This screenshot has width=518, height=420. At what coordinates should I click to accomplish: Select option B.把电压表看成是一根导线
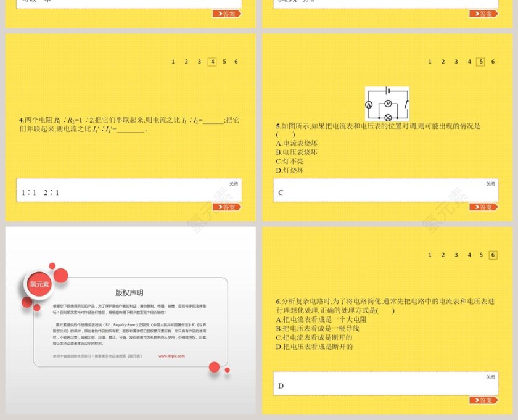point(318,328)
